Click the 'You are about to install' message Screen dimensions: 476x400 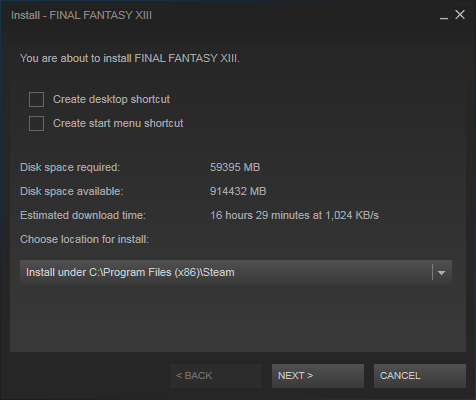(x=130, y=58)
